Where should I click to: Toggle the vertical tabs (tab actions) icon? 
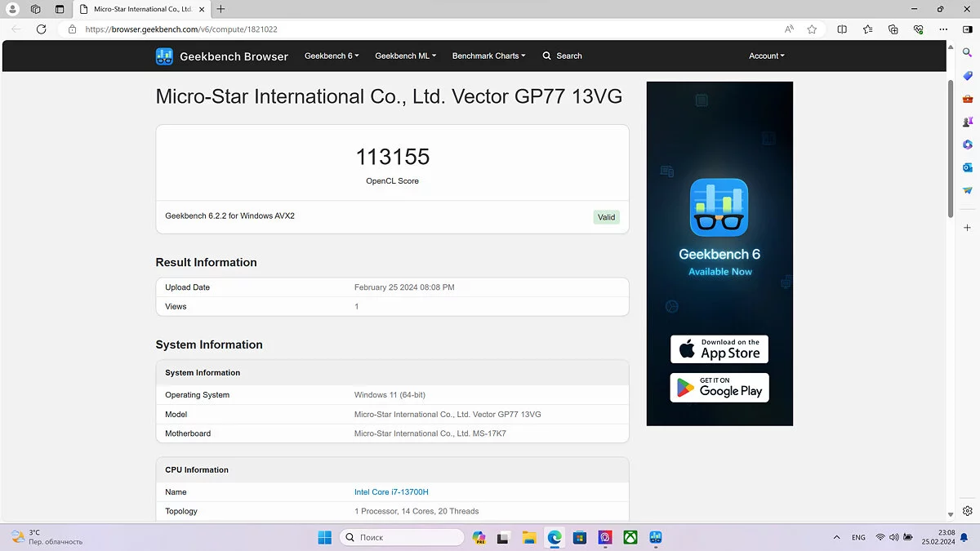(60, 9)
